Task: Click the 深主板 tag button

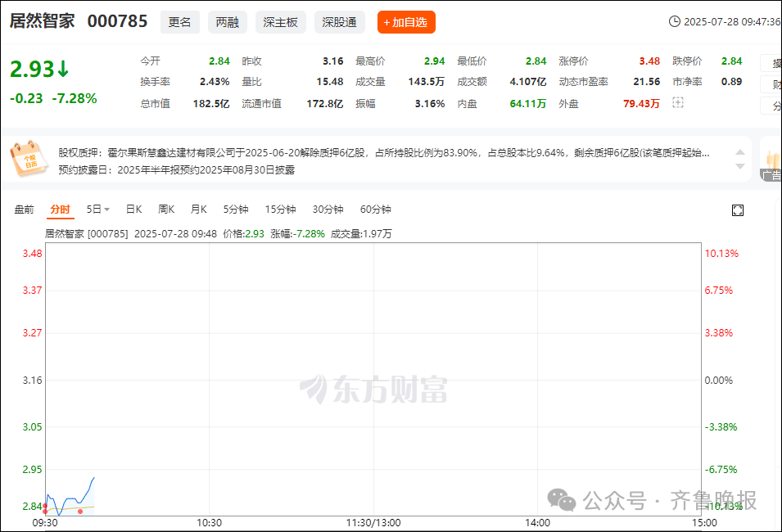Action: [x=280, y=22]
